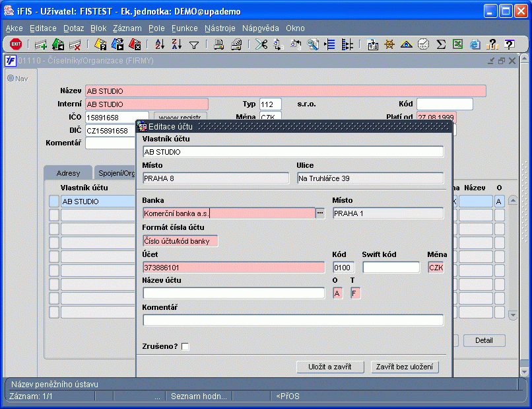Viewport: 532px width, 409px height.
Task: Open the Banka list of values button
Action: 320,213
